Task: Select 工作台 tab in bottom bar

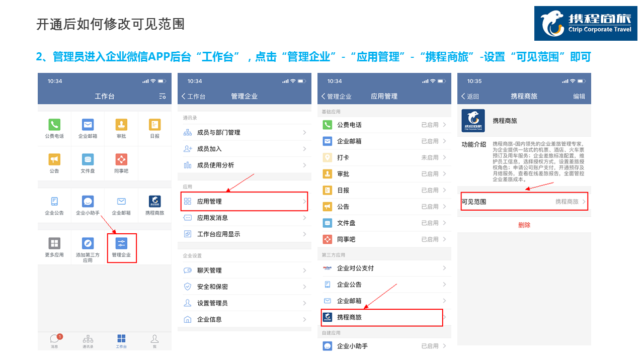Action: pos(121,341)
